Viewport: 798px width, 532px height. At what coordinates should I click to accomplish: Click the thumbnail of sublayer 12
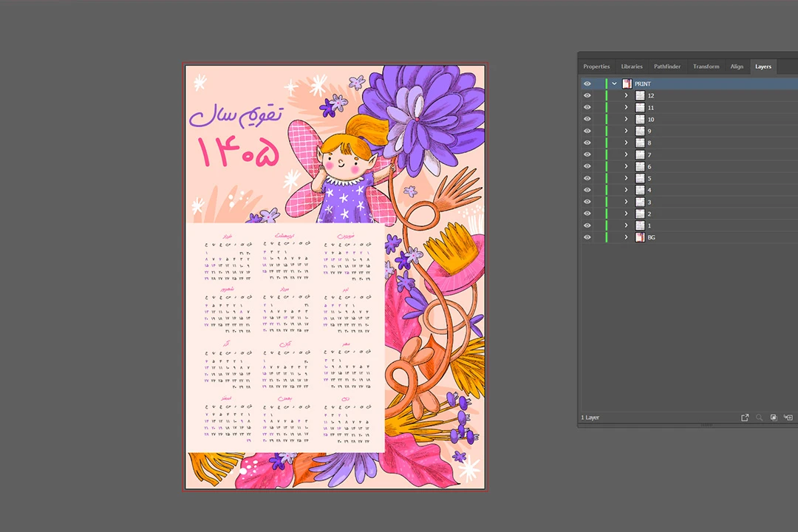641,96
